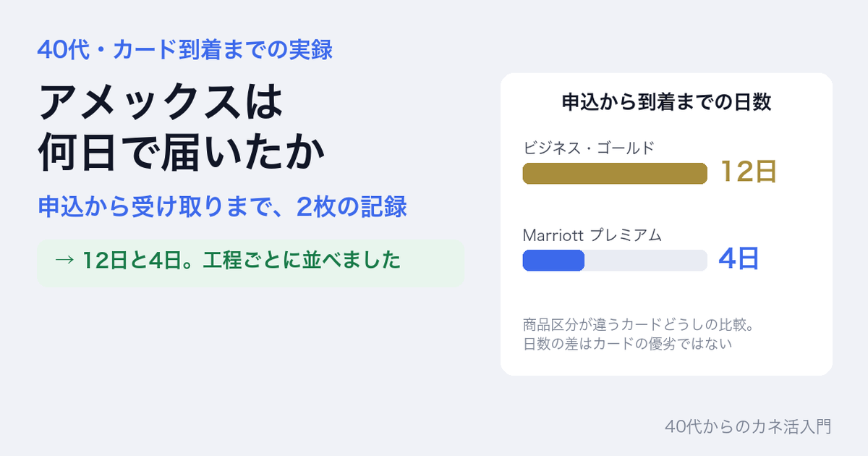Click the arrow icon in green banner
868x456 pixels.
click(x=64, y=260)
